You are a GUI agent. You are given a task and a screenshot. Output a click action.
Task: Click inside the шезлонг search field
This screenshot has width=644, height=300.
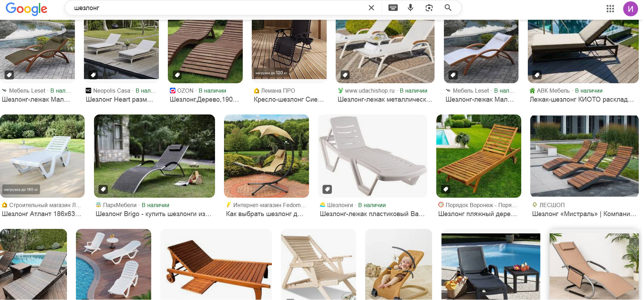click(218, 8)
